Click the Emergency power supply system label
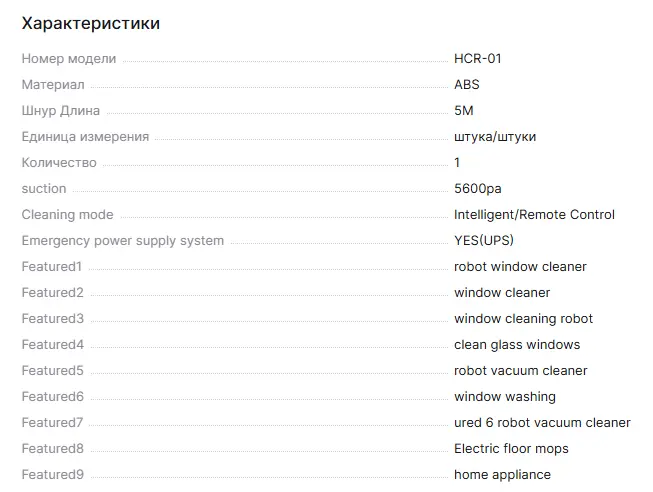The width and height of the screenshot is (653, 492). [x=123, y=241]
